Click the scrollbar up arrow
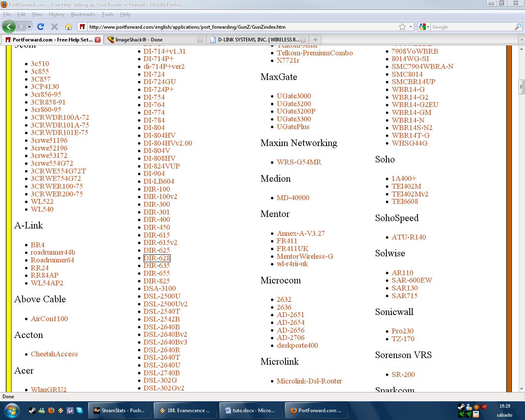Screen dimensions: 525x420 [522, 48]
